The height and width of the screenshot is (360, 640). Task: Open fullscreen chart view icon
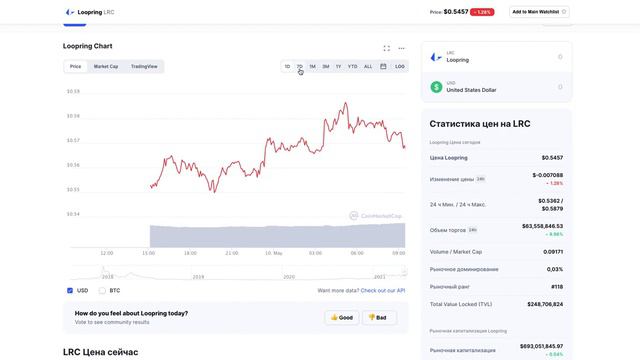tap(387, 48)
